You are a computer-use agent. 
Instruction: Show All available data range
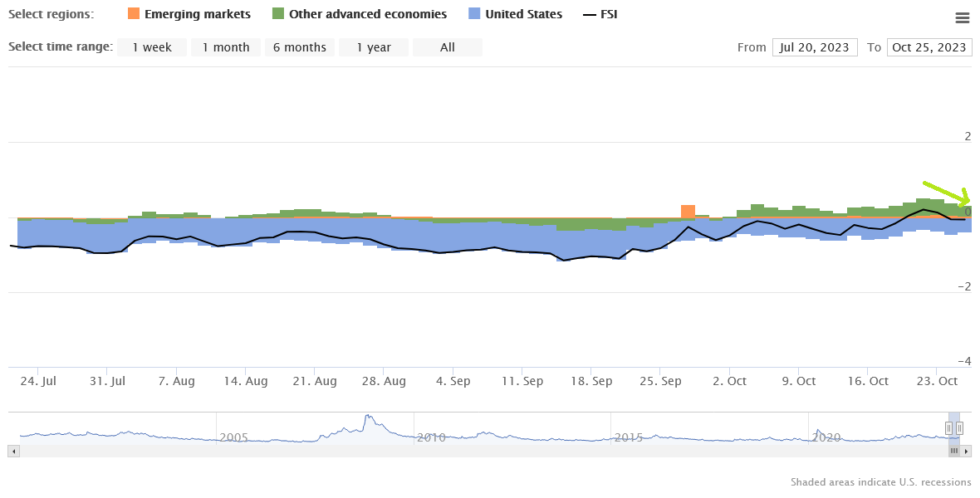448,47
